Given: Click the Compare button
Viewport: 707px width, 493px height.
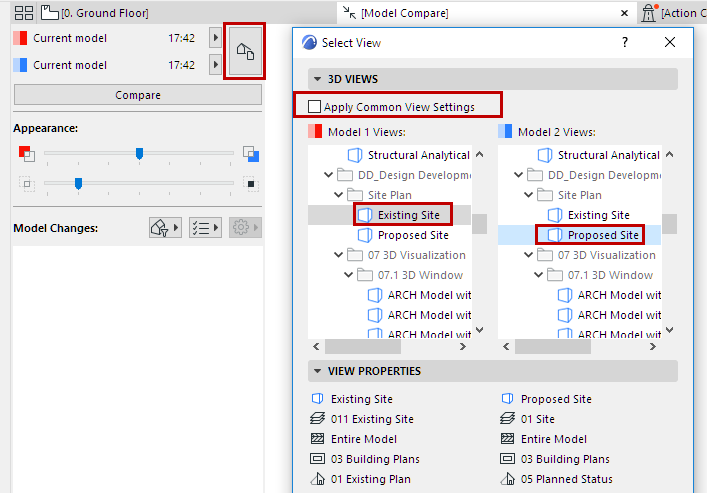Looking at the screenshot, I should (x=138, y=95).
